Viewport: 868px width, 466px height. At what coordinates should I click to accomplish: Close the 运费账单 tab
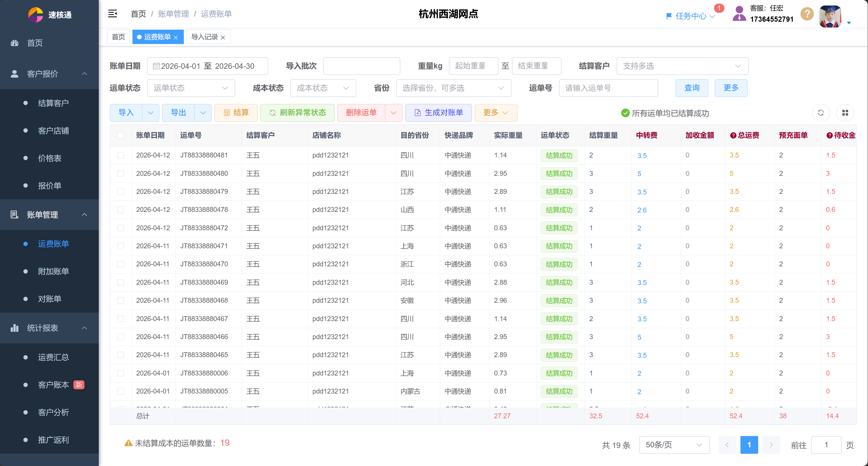pos(176,37)
